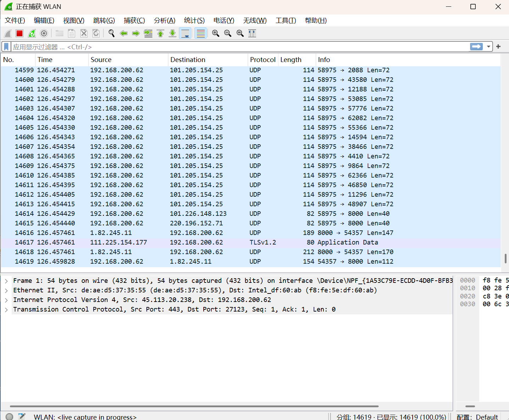Select packet 14616 from 1.82.245.11
The height and width of the screenshot is (420, 509).
point(251,233)
